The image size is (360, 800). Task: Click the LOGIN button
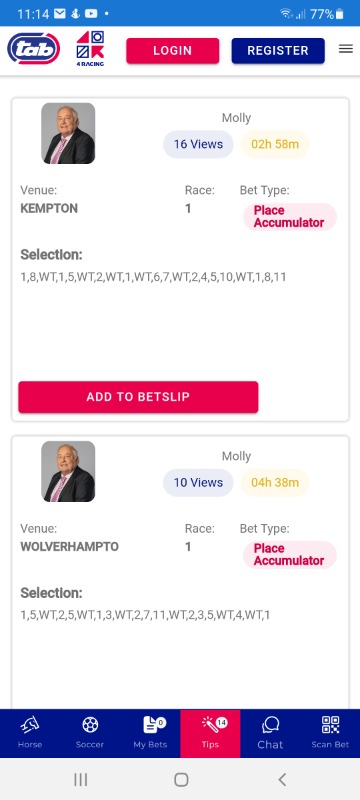(173, 51)
